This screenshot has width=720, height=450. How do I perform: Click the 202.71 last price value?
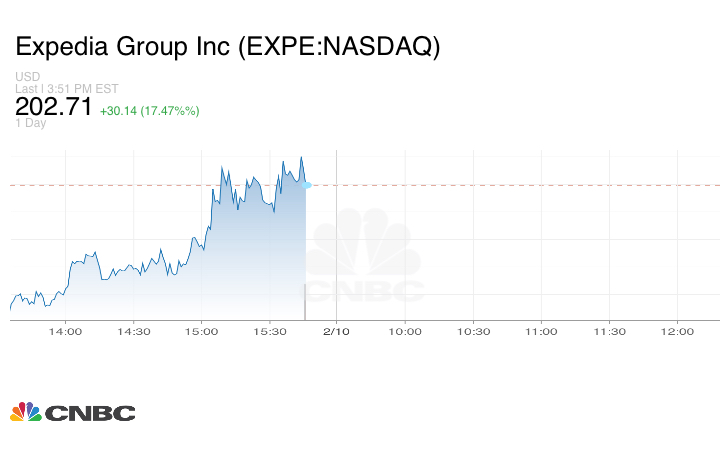pyautogui.click(x=53, y=107)
